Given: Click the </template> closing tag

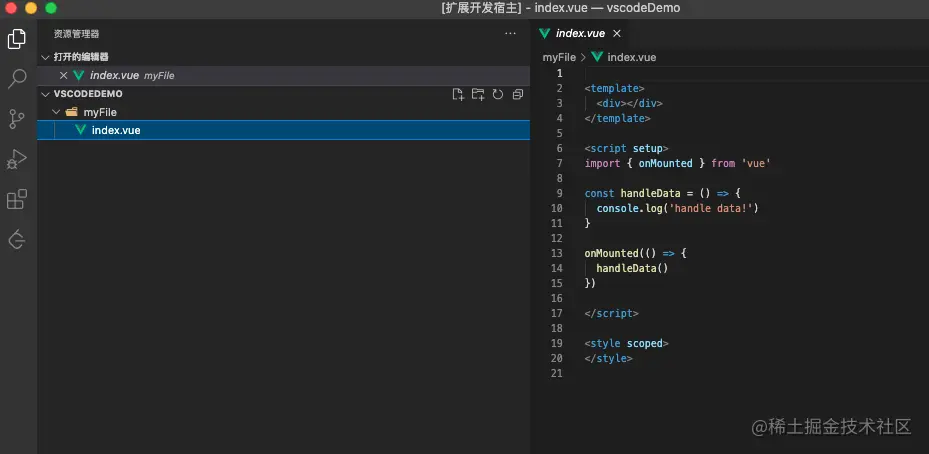Looking at the screenshot, I should [617, 119].
